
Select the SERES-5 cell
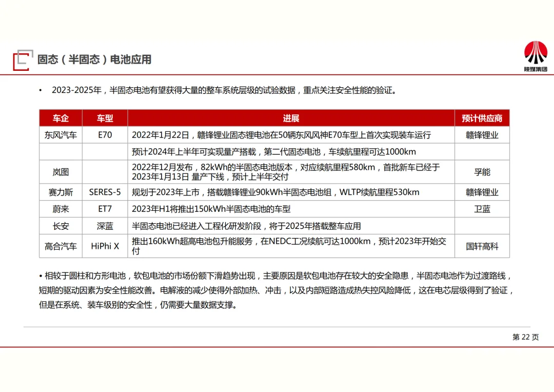click(x=105, y=192)
